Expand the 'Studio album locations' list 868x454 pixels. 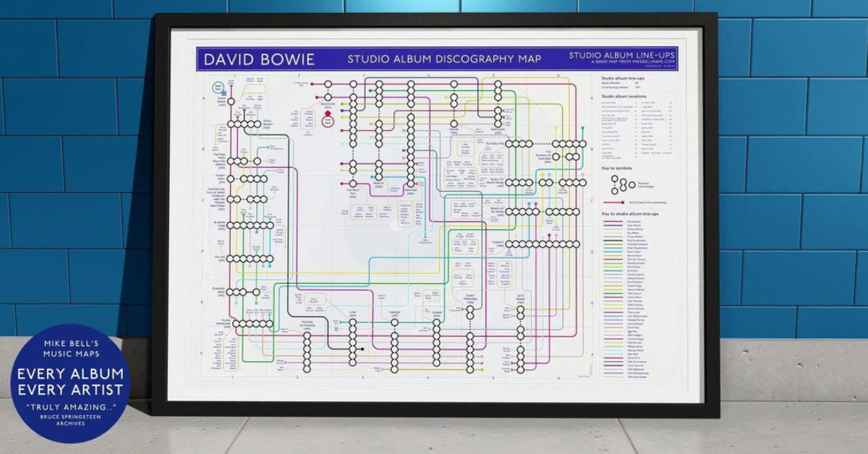(624, 96)
